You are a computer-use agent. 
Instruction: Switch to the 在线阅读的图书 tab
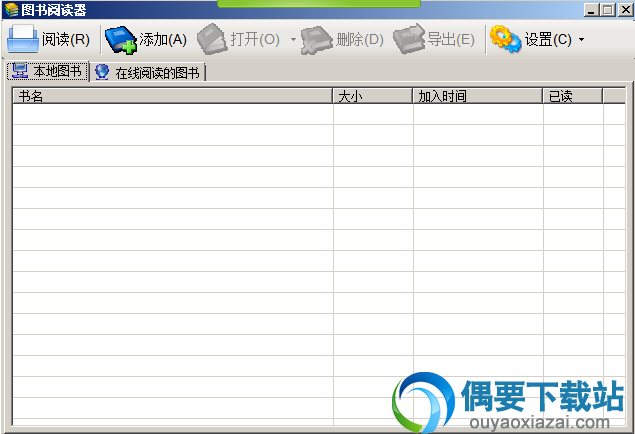pos(148,72)
